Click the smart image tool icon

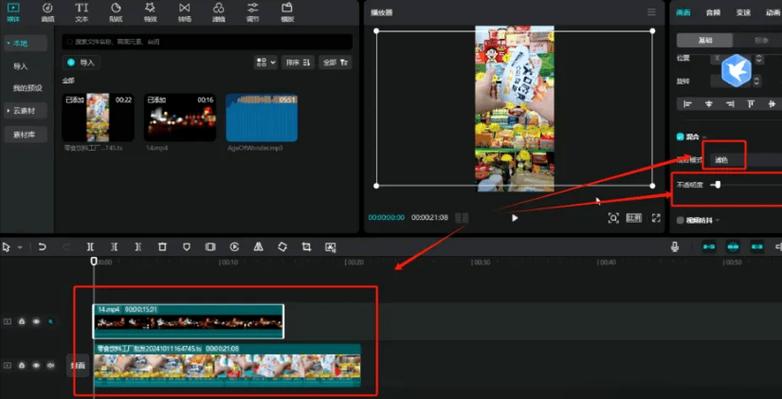coord(330,247)
